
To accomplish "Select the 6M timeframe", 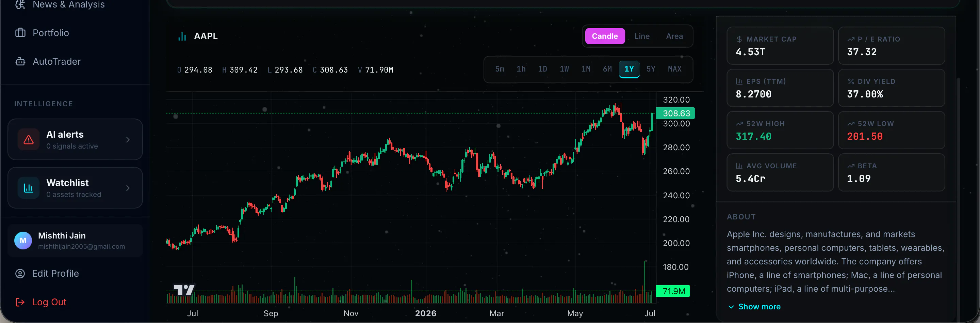I will 607,69.
